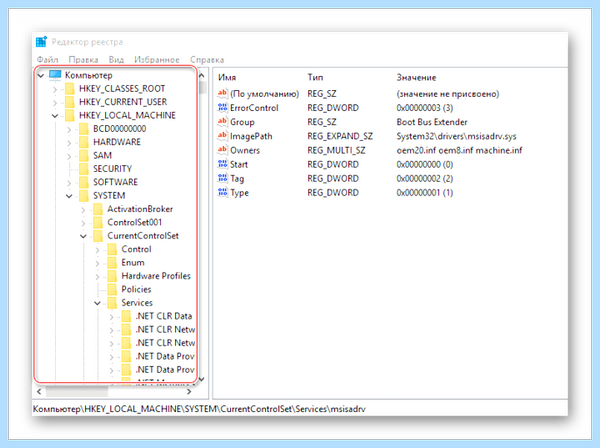Select the Enum key in tree
The image size is (600, 448).
tap(133, 263)
